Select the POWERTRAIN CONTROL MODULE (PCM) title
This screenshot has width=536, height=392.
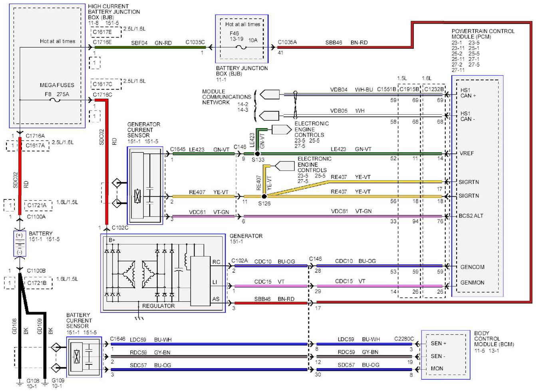(x=483, y=34)
